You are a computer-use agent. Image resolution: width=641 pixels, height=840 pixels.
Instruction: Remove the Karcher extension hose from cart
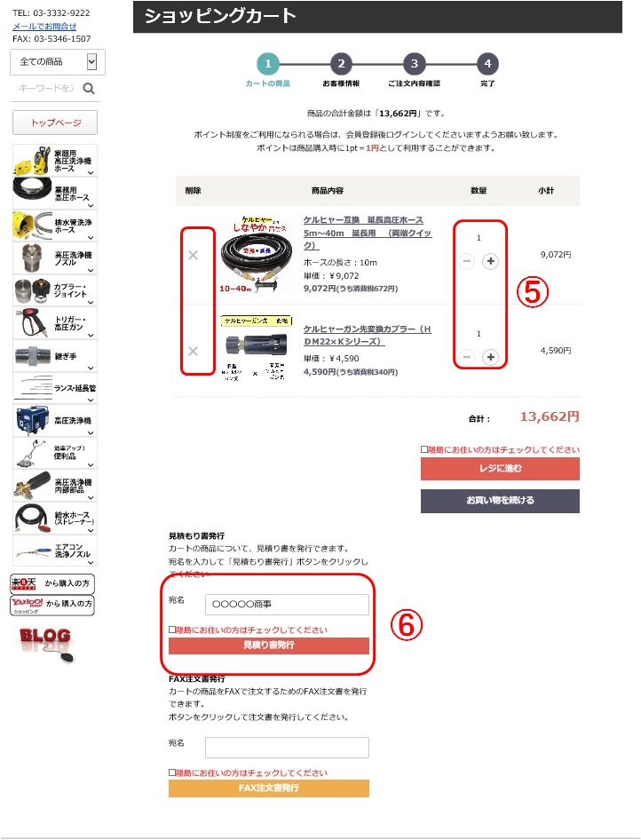pos(194,255)
